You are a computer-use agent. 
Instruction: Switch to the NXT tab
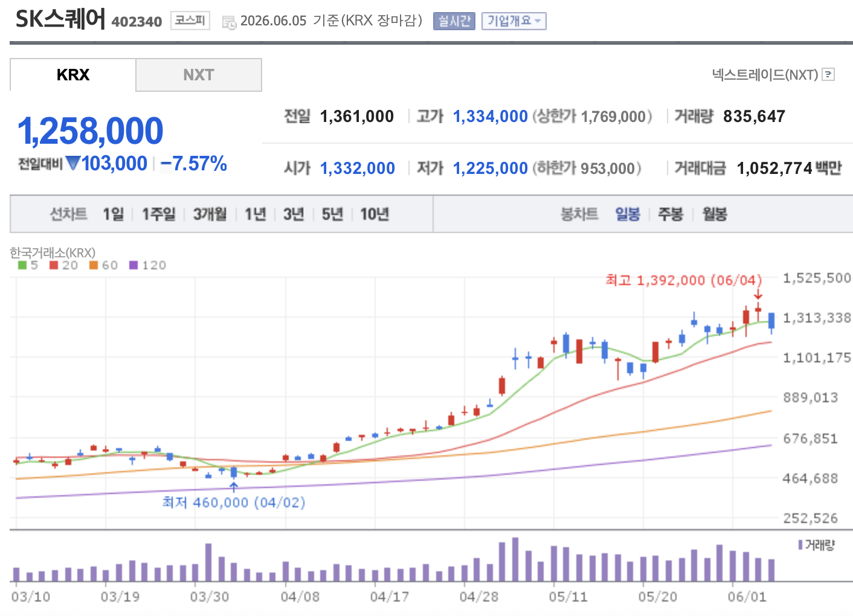click(x=199, y=75)
